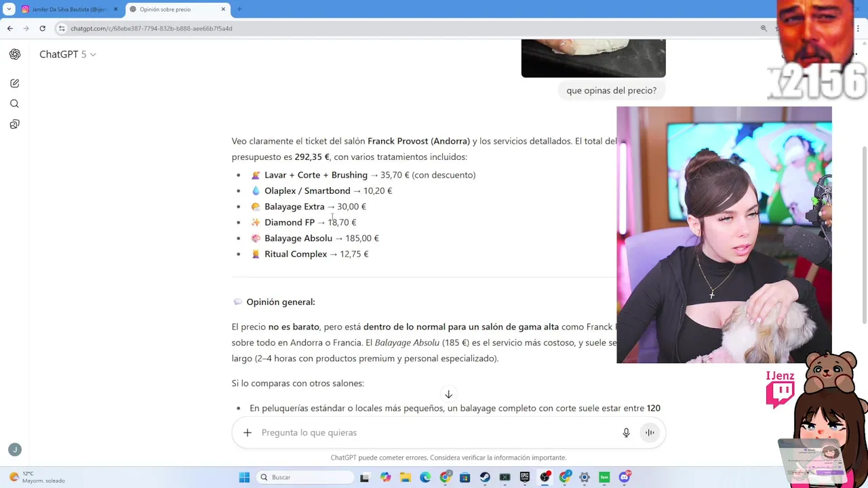The height and width of the screenshot is (488, 868).
Task: Open the weather widget showing 12°C
Action: [x=37, y=477]
